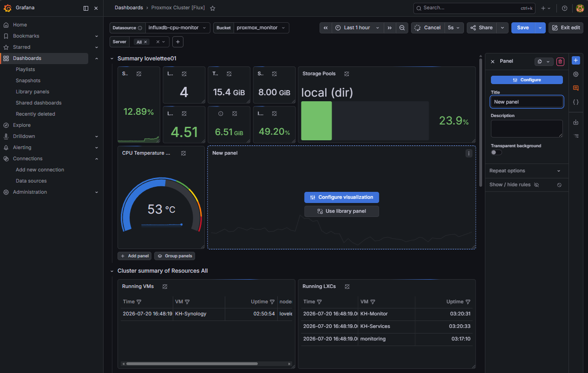Open the help question-mark icon
The height and width of the screenshot is (373, 588).
tap(565, 8)
